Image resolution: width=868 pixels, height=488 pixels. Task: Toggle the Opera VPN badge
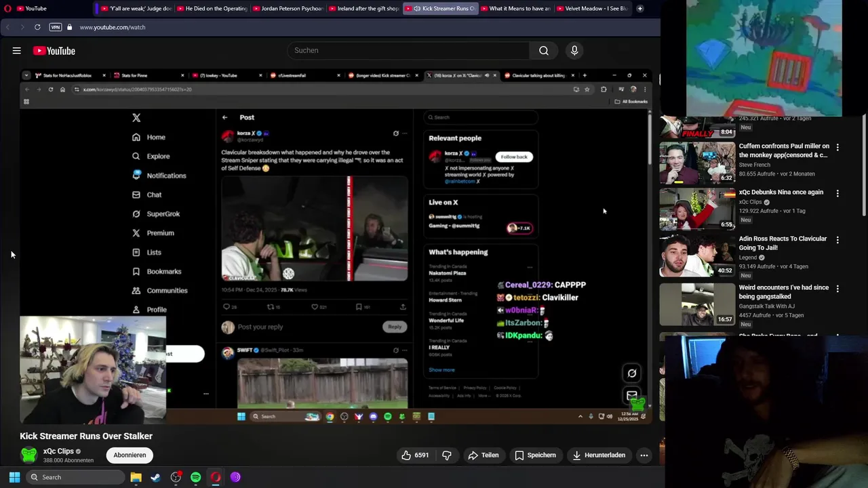(x=55, y=27)
